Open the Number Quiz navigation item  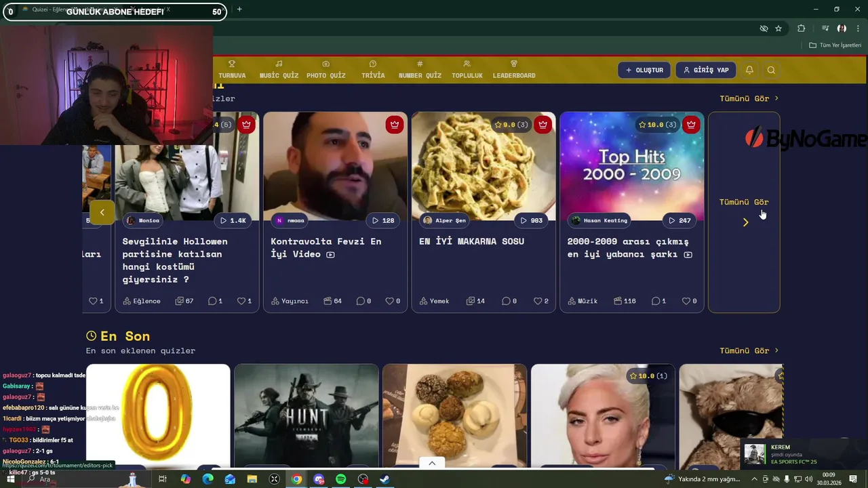click(420, 70)
